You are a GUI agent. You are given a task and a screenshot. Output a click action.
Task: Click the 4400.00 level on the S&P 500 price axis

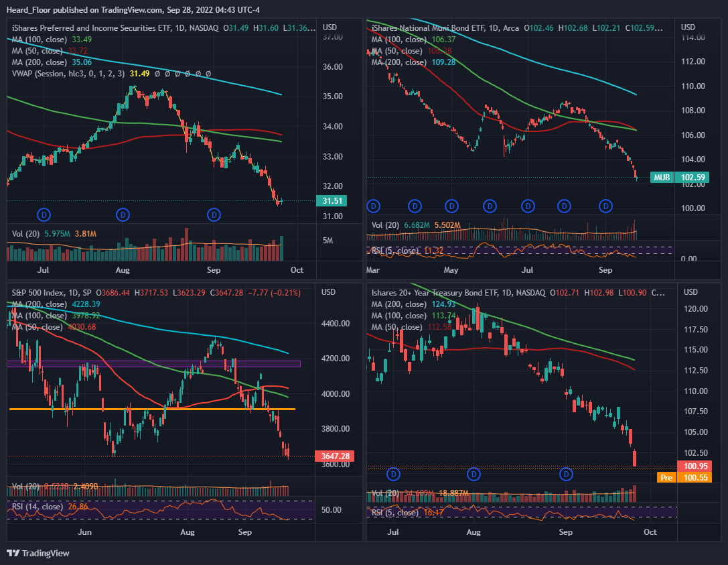pyautogui.click(x=336, y=324)
